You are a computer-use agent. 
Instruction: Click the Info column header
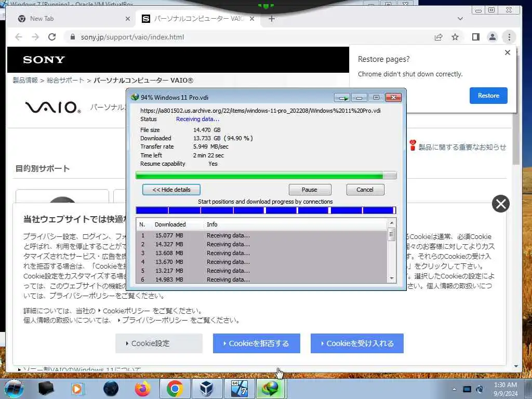[212, 224]
